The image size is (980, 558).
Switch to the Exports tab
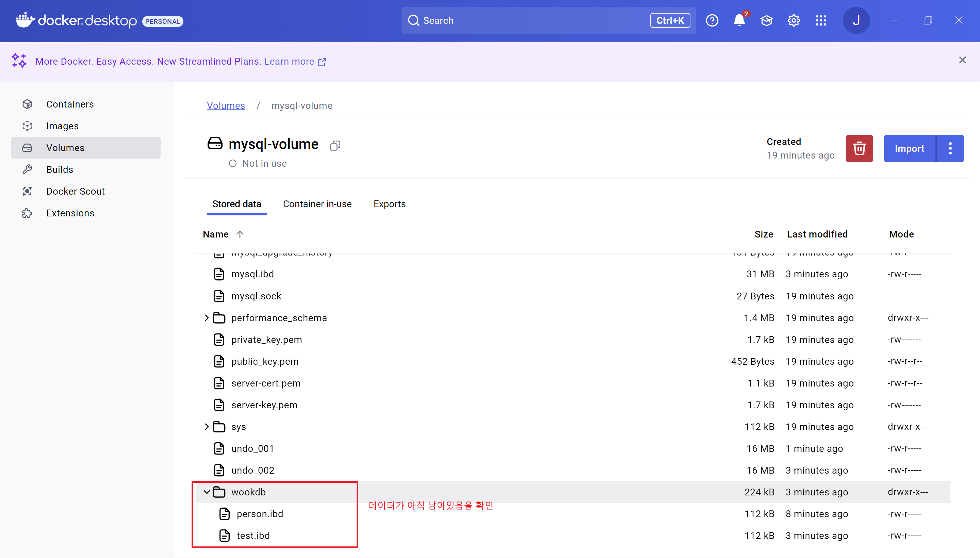(389, 204)
